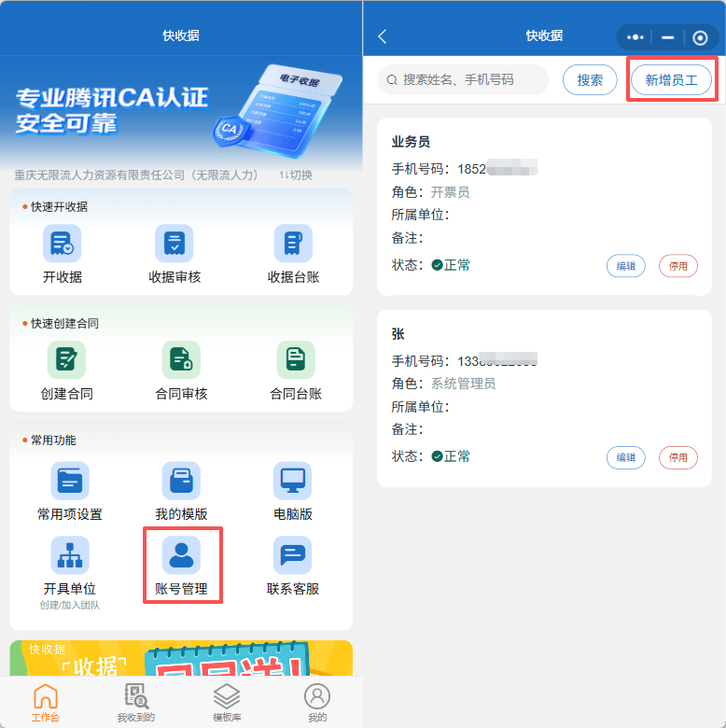This screenshot has height=728, width=726.
Task: Click the search magnifier icon
Action: point(392,80)
